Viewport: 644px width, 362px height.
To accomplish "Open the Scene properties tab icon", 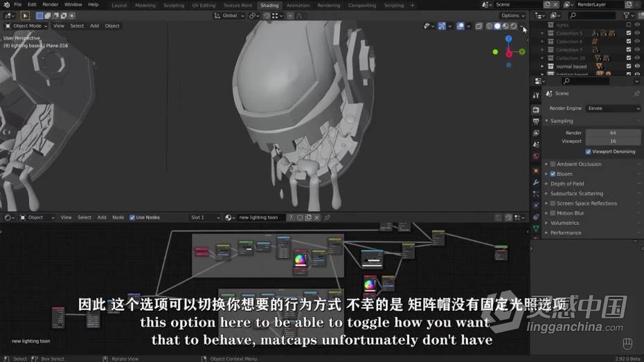I will 536,145.
